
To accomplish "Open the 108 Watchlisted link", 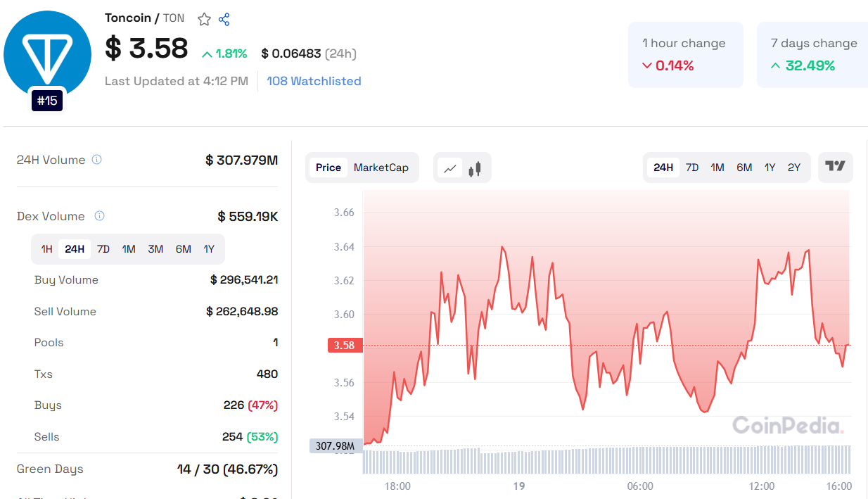I will pos(314,81).
